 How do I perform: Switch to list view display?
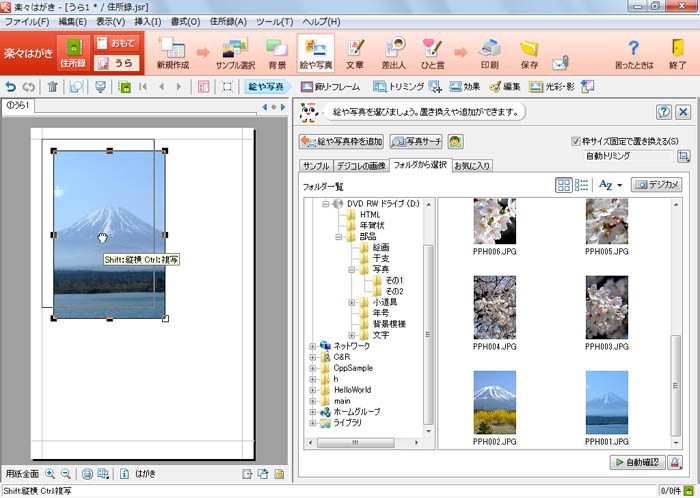pyautogui.click(x=581, y=185)
